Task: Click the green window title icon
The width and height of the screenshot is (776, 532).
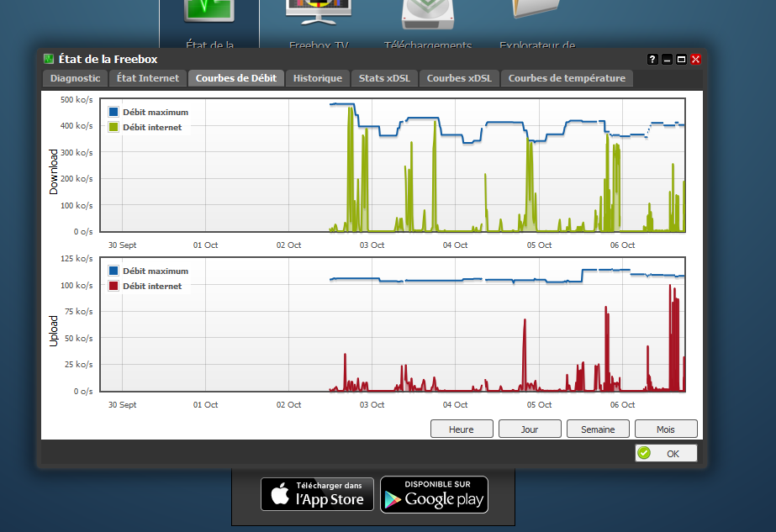Action: [49, 59]
